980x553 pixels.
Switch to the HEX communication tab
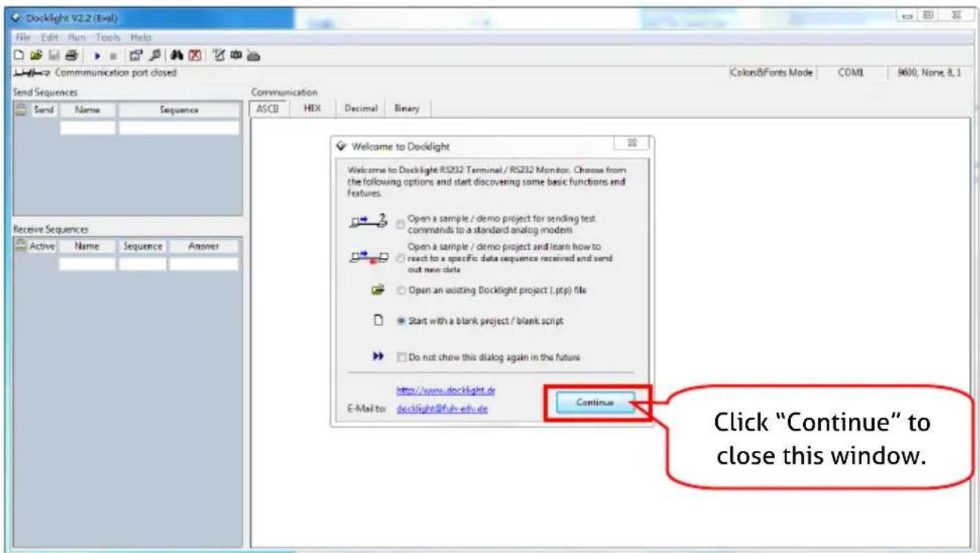coord(313,108)
